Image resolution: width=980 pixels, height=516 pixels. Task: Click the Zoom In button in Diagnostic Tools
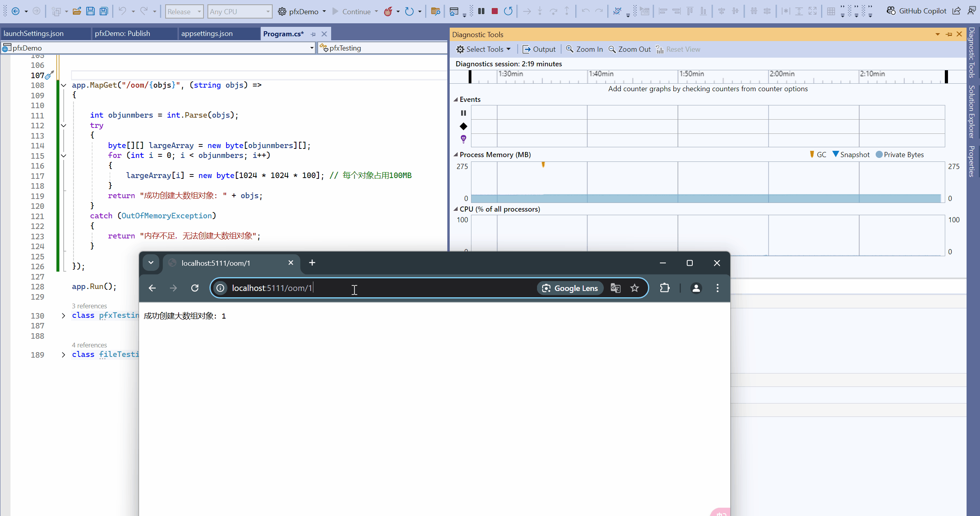point(584,49)
